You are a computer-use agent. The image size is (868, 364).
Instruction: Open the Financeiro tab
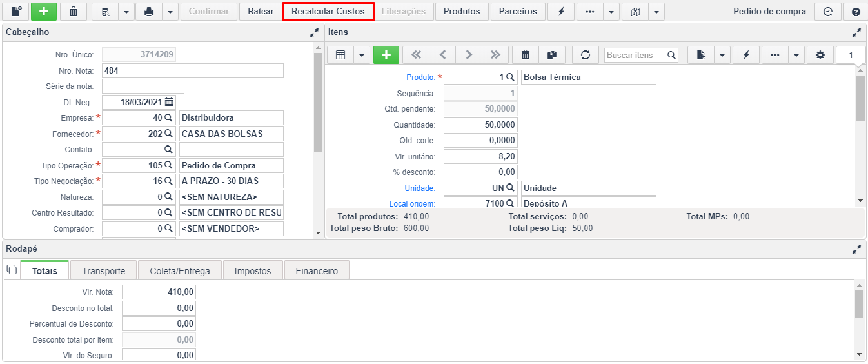pyautogui.click(x=317, y=271)
